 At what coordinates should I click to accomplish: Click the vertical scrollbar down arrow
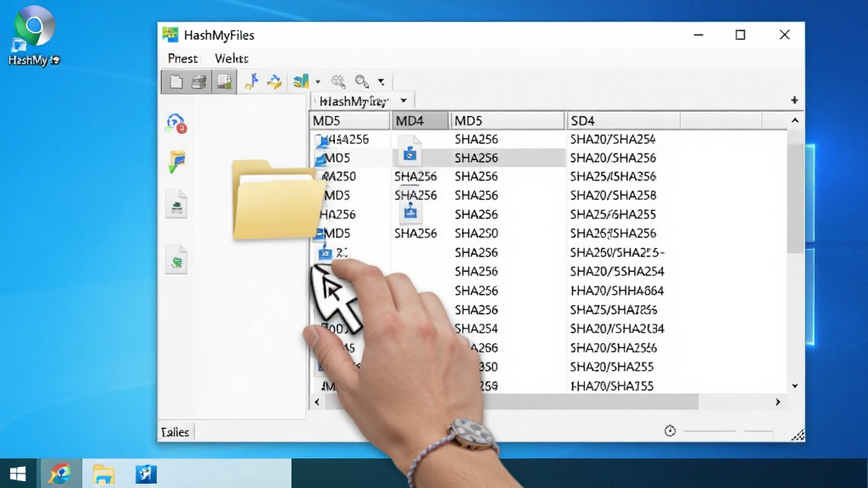pos(795,385)
